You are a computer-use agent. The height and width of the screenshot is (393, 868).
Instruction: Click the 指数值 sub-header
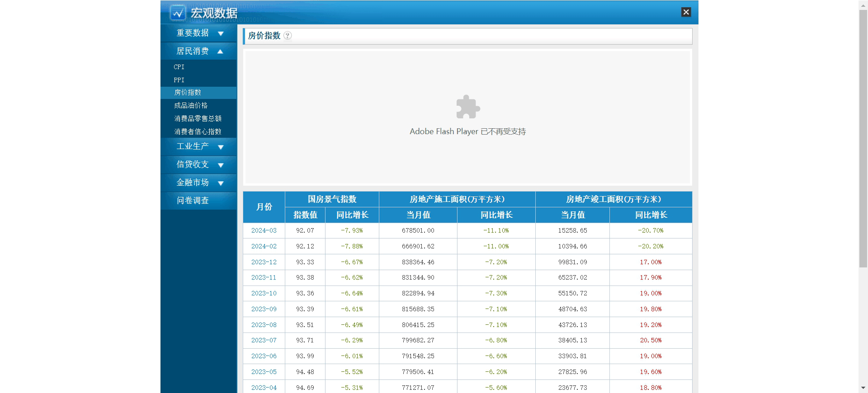click(305, 215)
